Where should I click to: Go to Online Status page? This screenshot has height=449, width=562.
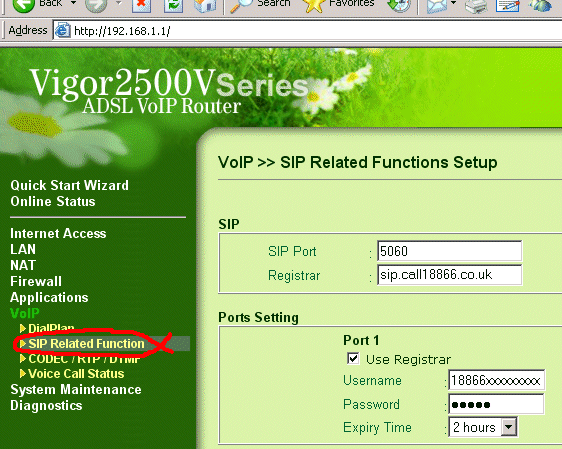click(53, 201)
